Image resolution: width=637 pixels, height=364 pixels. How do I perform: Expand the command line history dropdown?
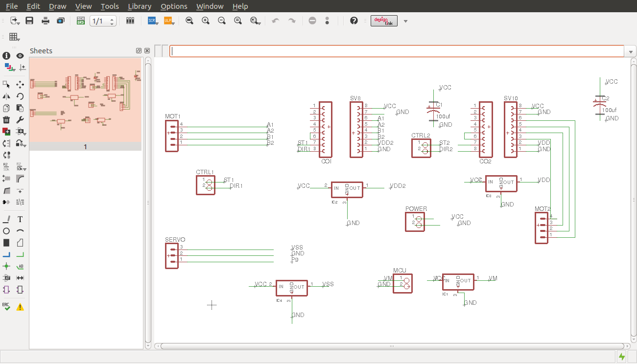(x=630, y=51)
